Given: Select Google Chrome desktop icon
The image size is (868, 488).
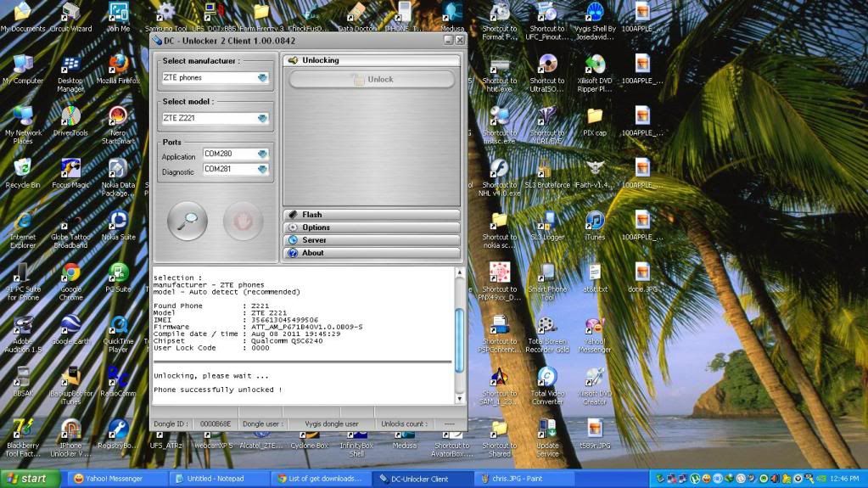Looking at the screenshot, I should 70,282.
